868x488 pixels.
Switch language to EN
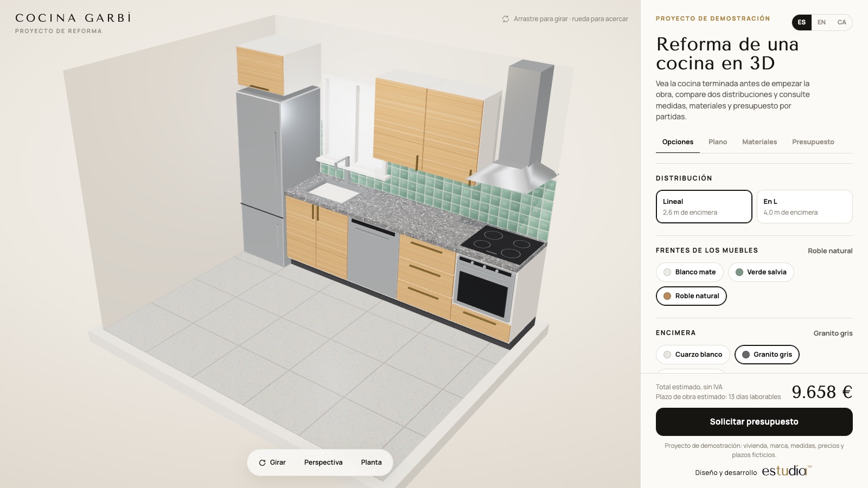tap(821, 22)
